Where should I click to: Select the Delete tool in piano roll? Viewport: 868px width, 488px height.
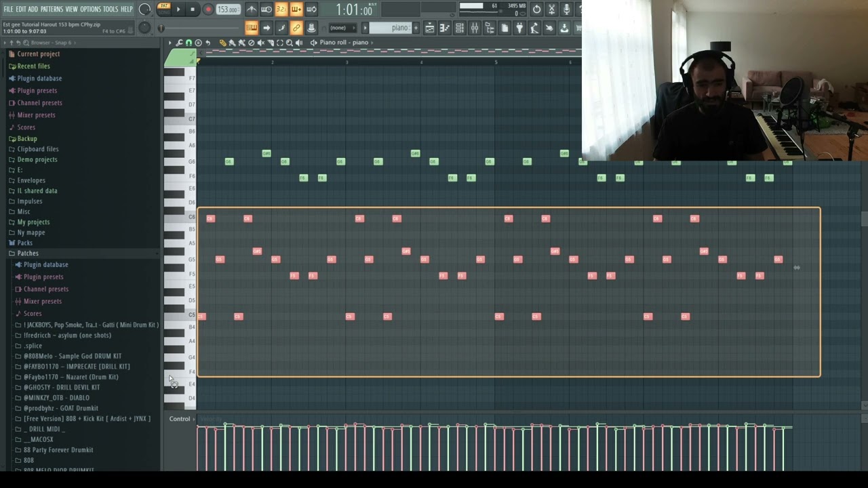[x=251, y=43]
